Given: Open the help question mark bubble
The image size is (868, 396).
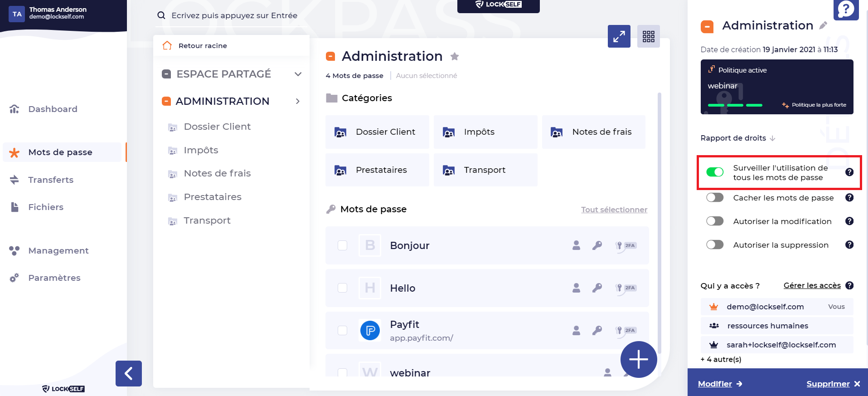Looking at the screenshot, I should tap(846, 9).
